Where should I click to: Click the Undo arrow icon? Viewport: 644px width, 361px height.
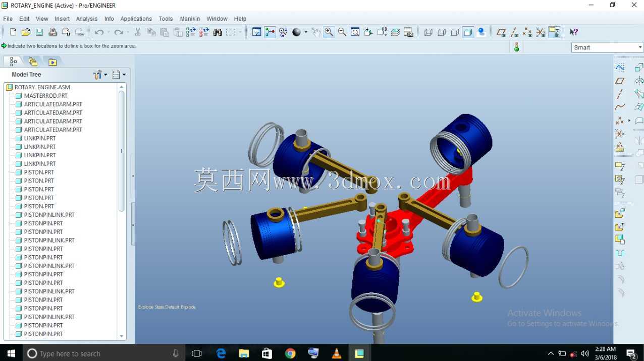coord(99,32)
